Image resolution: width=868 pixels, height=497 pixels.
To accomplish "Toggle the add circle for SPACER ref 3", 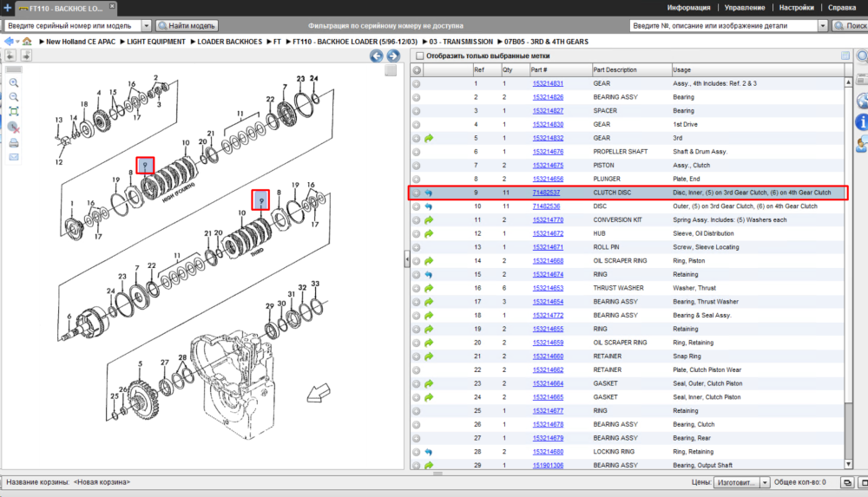I will point(417,111).
